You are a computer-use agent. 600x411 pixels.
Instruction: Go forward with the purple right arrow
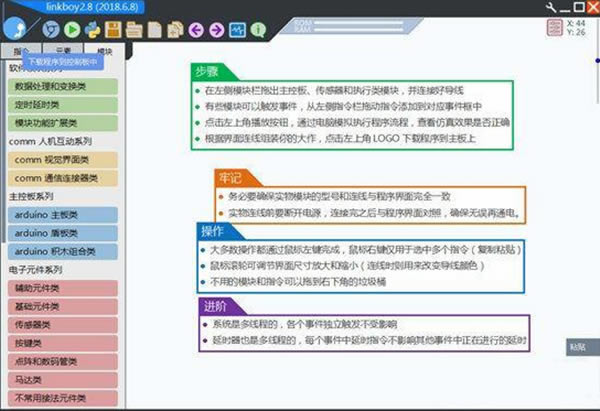click(x=217, y=30)
